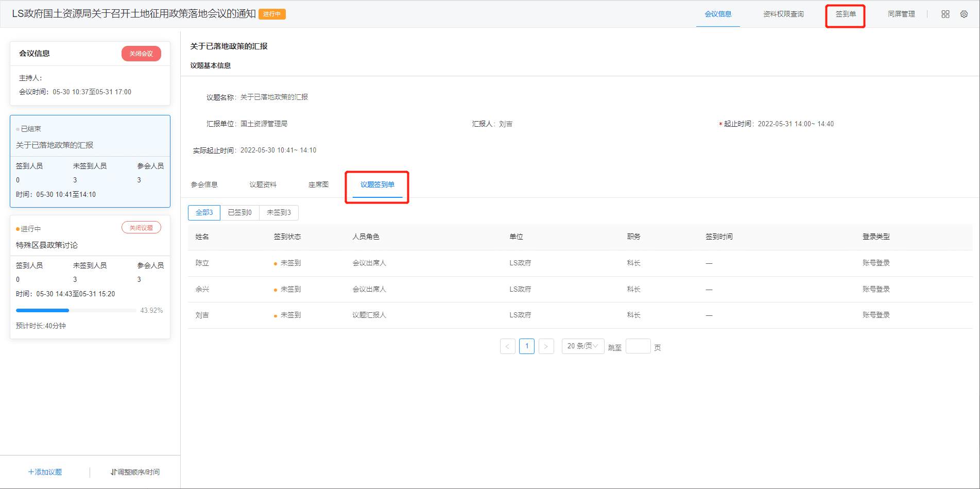Image resolution: width=980 pixels, height=489 pixels.
Task: Open 资料权限查询 top tab
Action: tap(783, 14)
